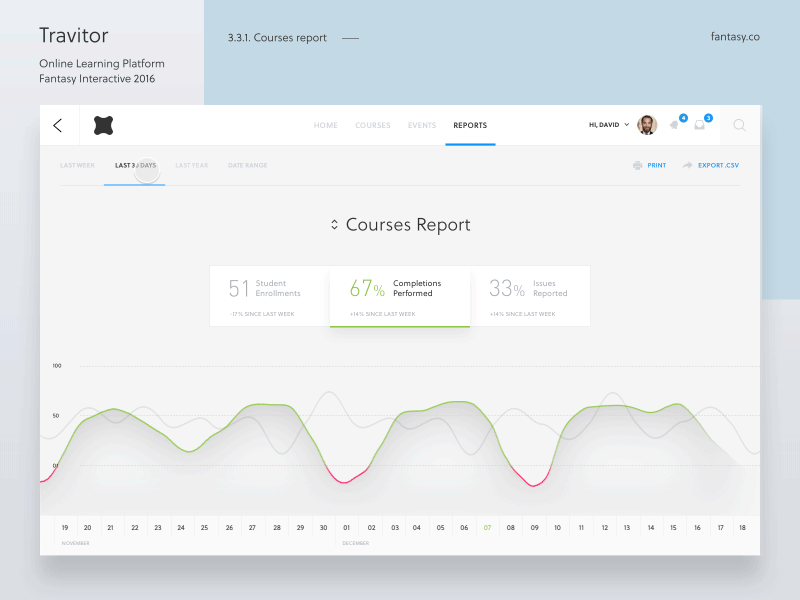Click David's profile avatar
800x600 pixels.
tap(647, 125)
